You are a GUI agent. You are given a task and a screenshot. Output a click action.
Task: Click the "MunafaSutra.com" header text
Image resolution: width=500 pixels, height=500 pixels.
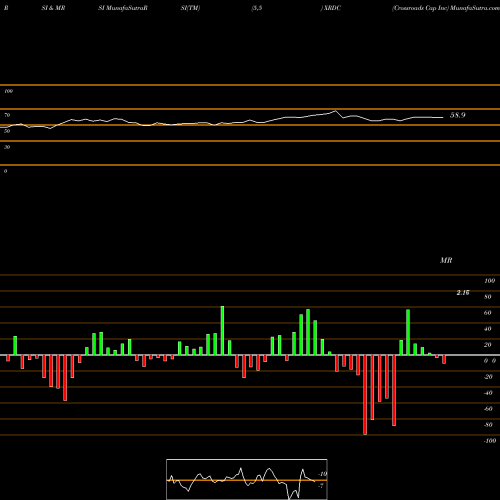click(475, 8)
